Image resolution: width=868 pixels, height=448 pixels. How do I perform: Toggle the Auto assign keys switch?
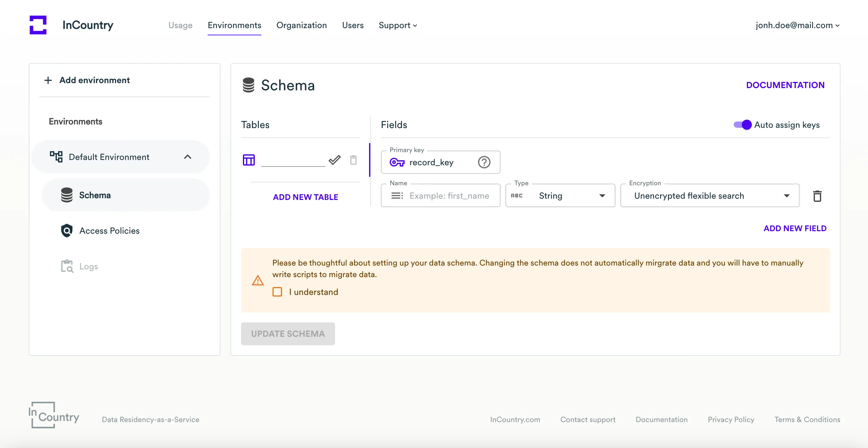[742, 125]
